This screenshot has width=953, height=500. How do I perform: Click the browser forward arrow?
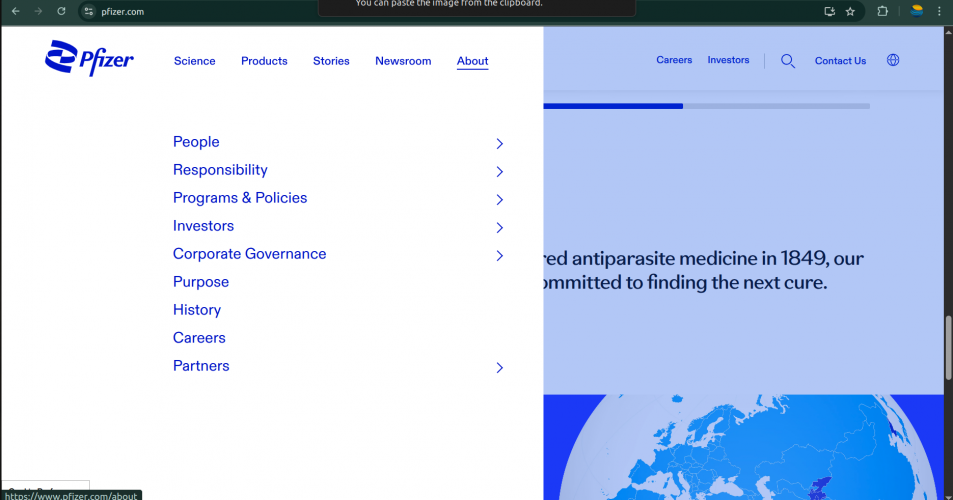(x=38, y=11)
